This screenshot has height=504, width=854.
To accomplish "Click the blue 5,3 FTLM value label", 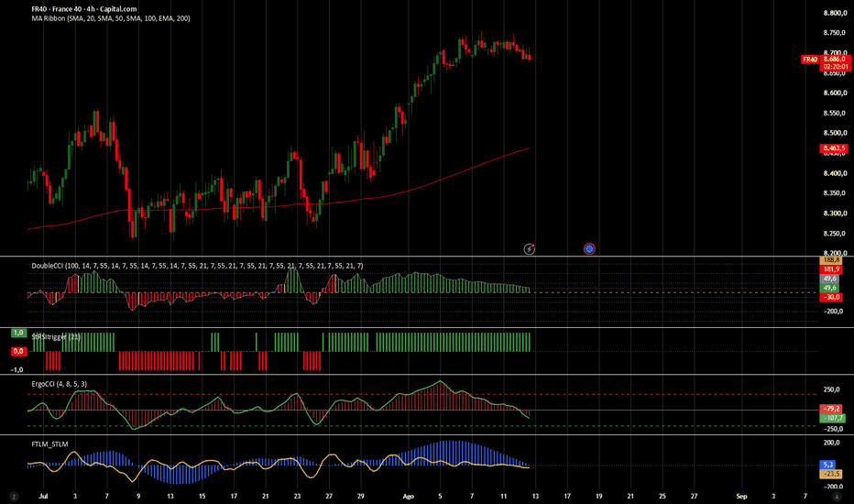I will point(827,465).
